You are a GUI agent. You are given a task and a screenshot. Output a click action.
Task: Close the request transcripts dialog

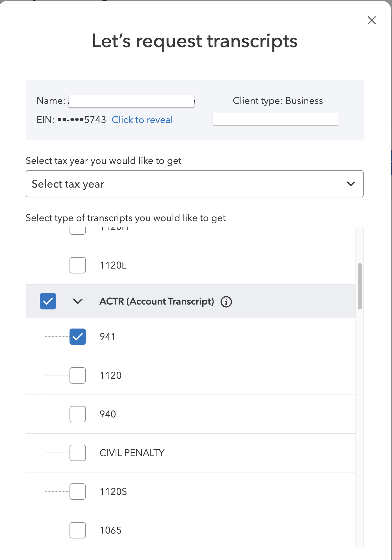click(372, 20)
